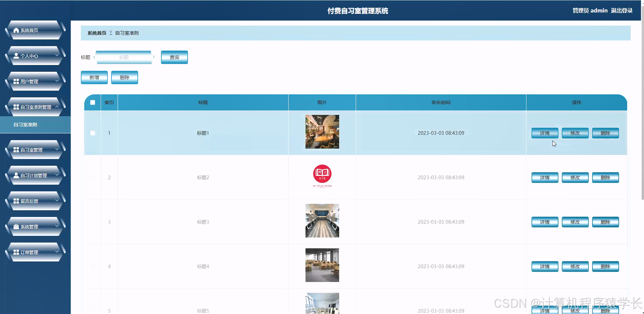Click the home icon beside 系统首页
This screenshot has width=644, height=314.
pyautogui.click(x=16, y=30)
